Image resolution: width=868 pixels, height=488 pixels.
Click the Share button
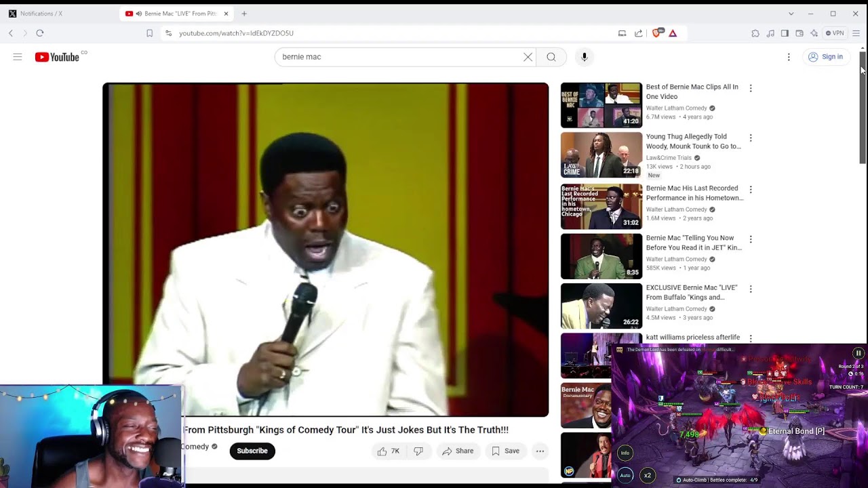[458, 451]
